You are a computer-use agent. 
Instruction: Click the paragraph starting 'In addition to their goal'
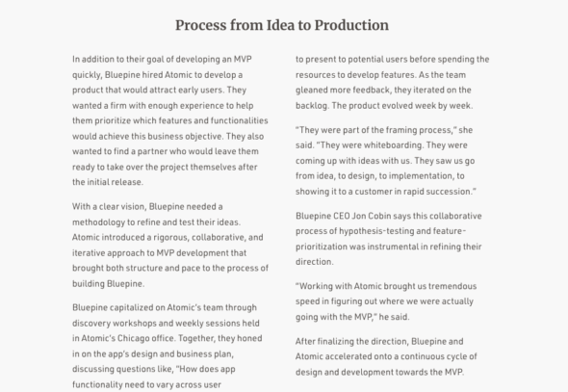point(169,120)
